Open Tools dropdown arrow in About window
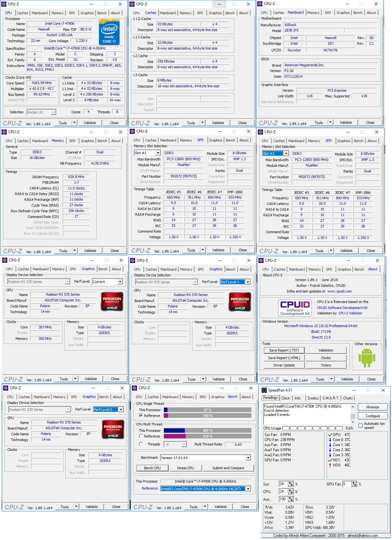The height and width of the screenshot is (540, 392). pos(331,379)
